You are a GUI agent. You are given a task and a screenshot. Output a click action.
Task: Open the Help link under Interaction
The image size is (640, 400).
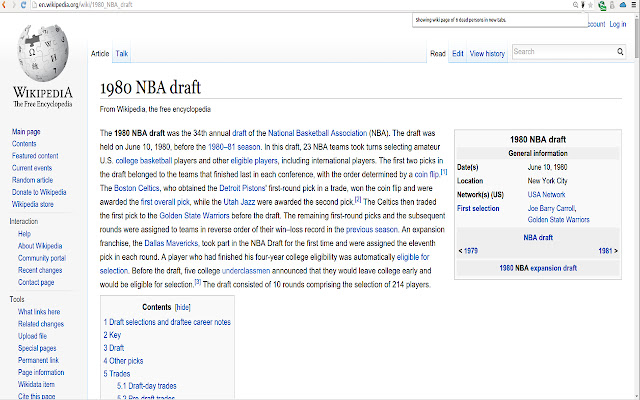click(x=24, y=233)
